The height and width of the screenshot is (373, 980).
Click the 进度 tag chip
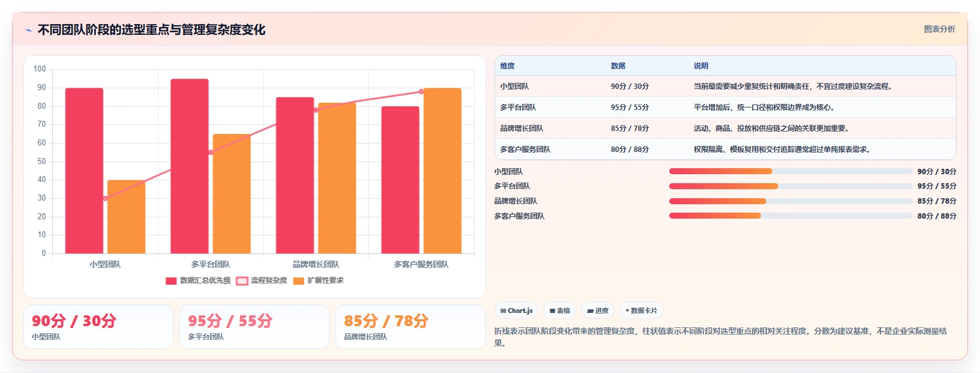(x=598, y=311)
